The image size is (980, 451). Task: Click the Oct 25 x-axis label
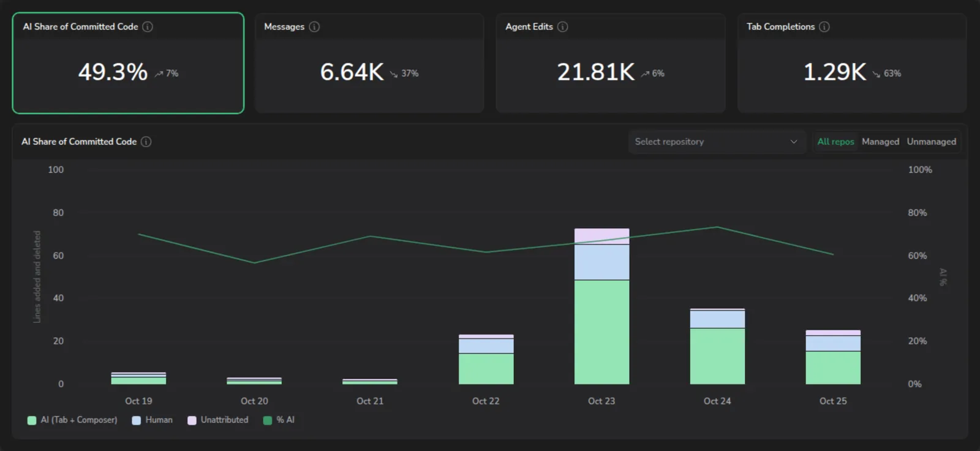pyautogui.click(x=833, y=401)
